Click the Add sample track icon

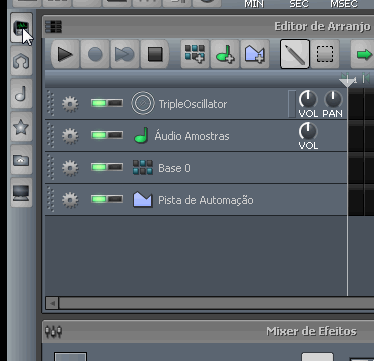click(x=225, y=54)
